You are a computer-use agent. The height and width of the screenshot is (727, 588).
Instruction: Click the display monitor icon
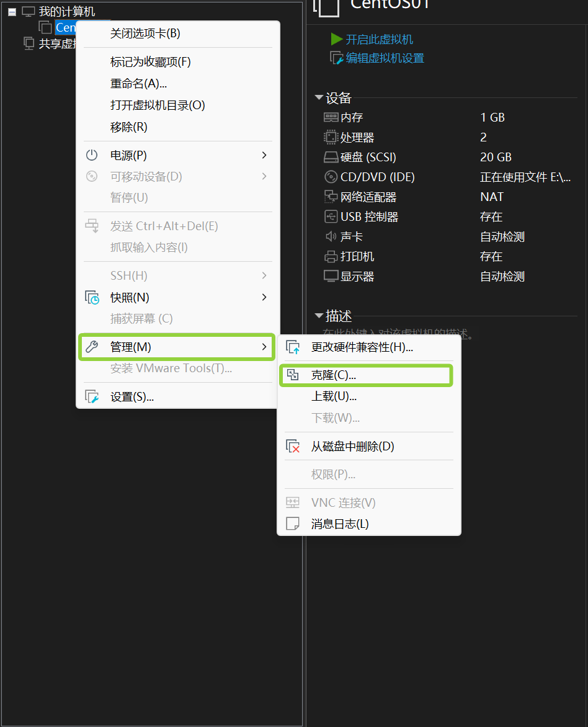click(331, 276)
